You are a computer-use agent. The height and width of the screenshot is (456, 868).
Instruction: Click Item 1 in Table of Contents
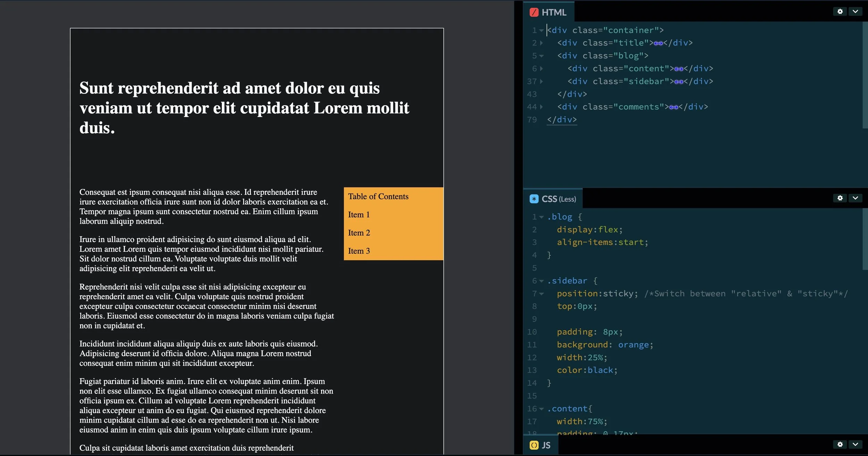click(x=359, y=214)
